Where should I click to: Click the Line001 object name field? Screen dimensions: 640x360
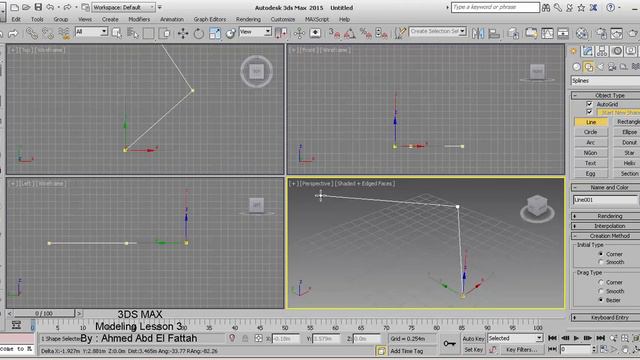[x=605, y=200]
